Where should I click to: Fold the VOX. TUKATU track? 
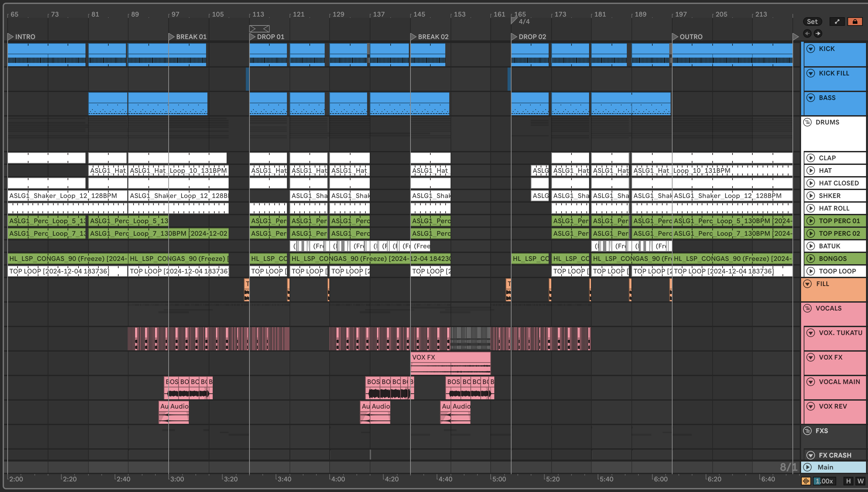[810, 333]
